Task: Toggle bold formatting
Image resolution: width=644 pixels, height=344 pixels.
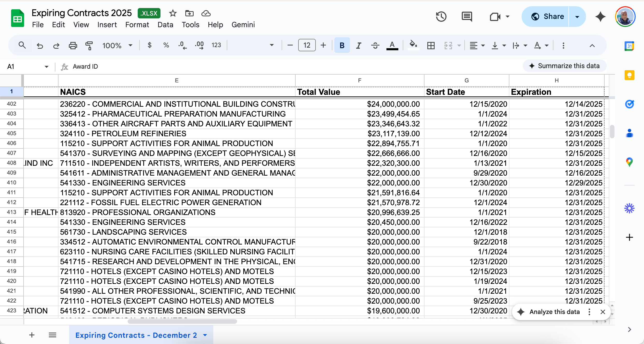Action: pyautogui.click(x=342, y=46)
